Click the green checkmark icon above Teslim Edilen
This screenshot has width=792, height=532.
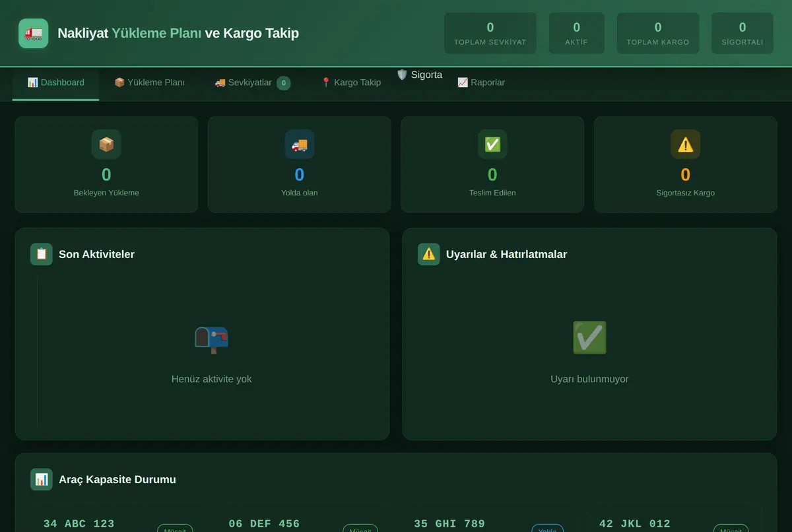[x=492, y=144]
